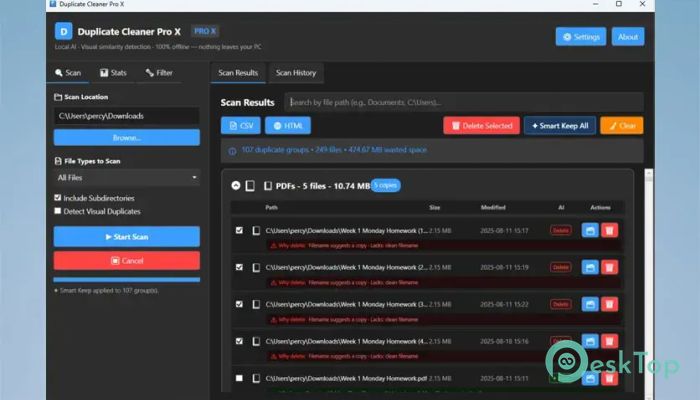Click the results list vertical scrollbar

point(649,284)
